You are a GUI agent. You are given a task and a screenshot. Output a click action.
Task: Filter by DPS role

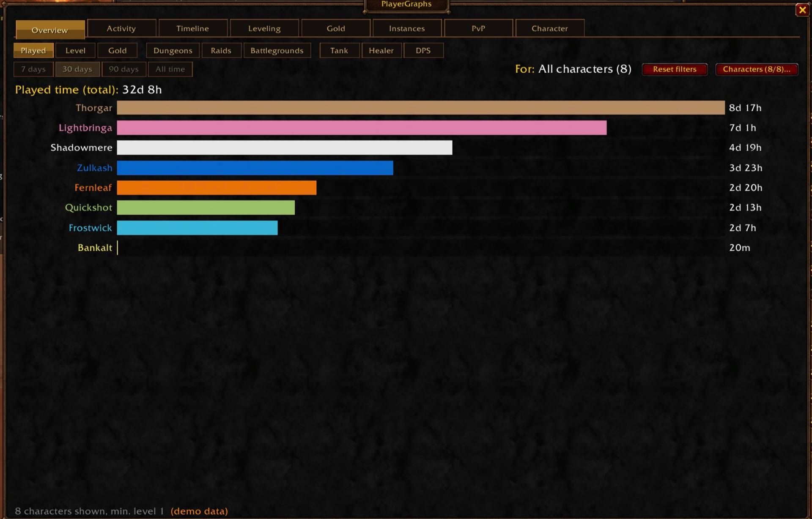pyautogui.click(x=423, y=50)
